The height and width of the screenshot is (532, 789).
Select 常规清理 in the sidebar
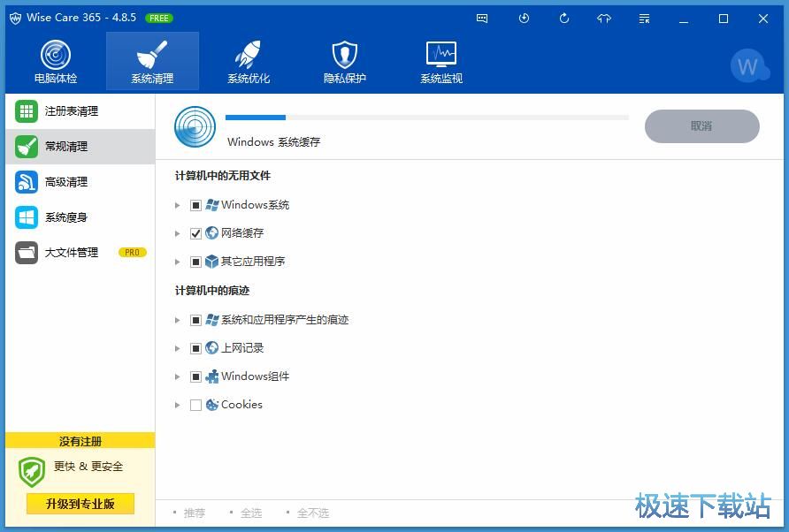pos(80,147)
